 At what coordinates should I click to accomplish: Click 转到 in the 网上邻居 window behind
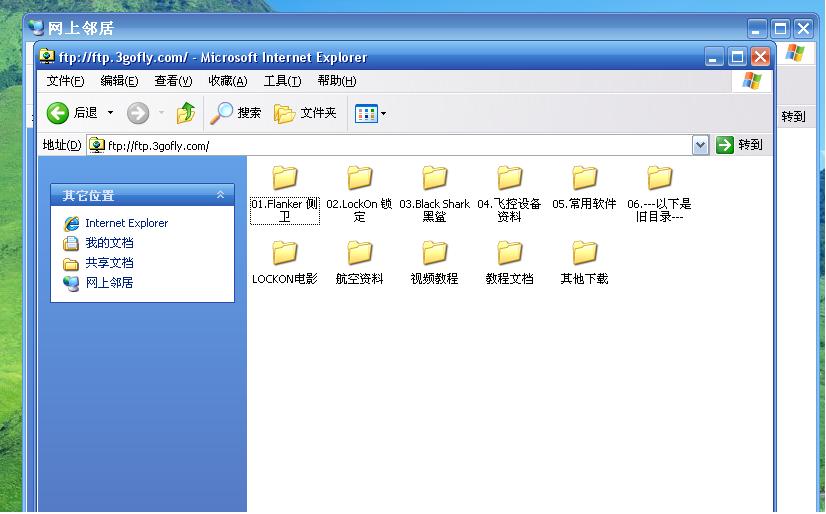pos(793,116)
